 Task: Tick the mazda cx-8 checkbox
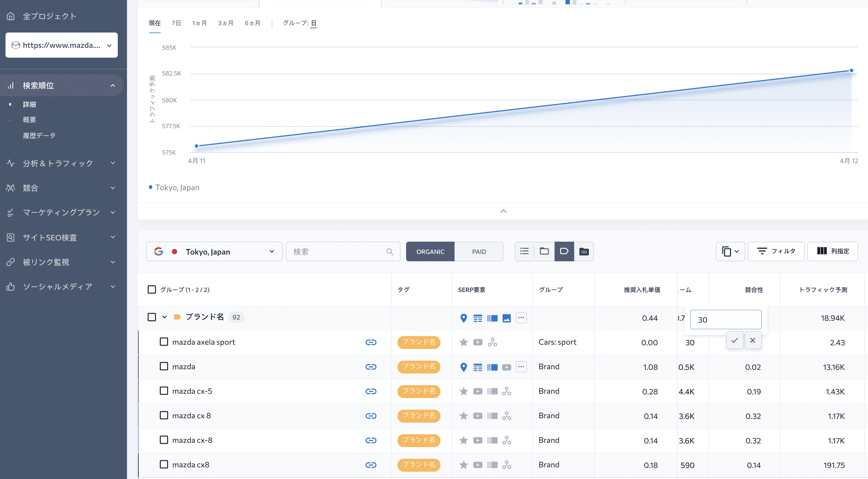(x=164, y=440)
